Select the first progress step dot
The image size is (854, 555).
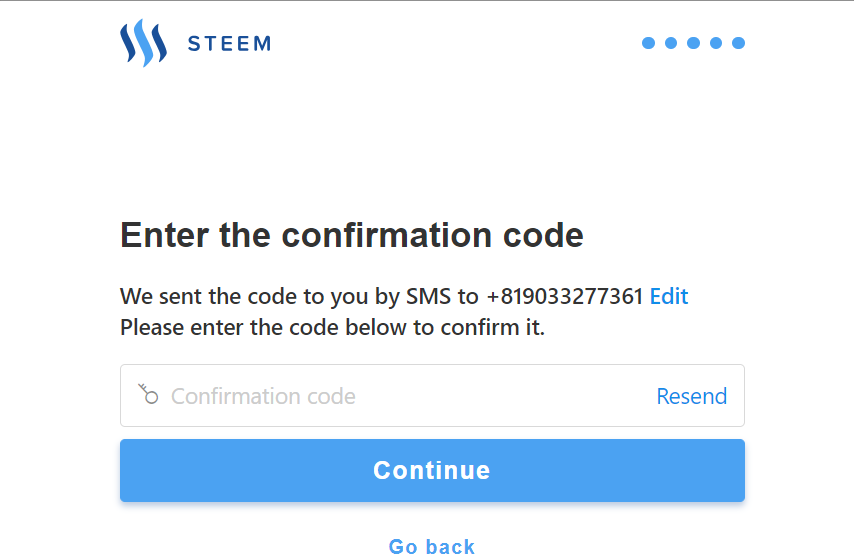click(648, 43)
